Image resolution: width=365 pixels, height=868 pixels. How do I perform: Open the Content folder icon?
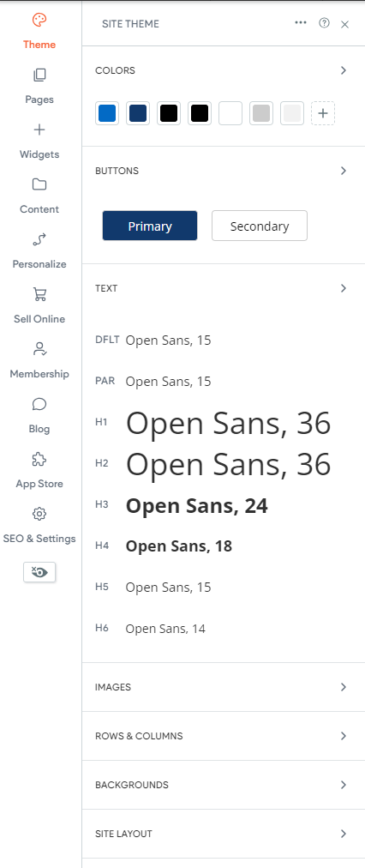click(x=39, y=184)
